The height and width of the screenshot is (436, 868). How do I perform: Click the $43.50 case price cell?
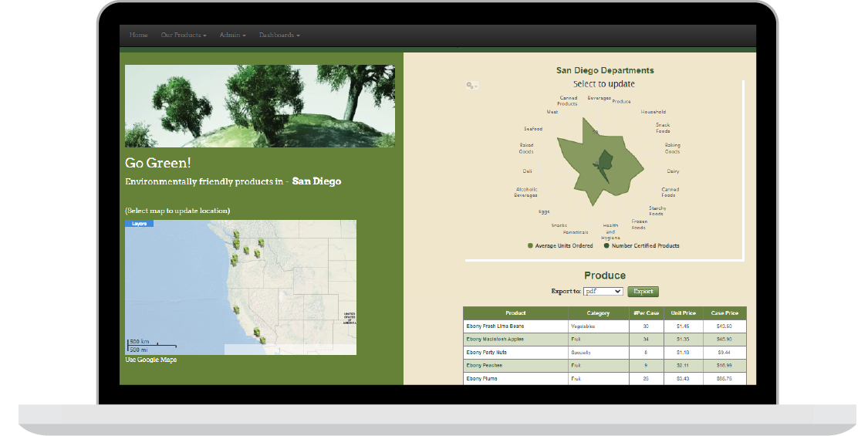tap(724, 326)
